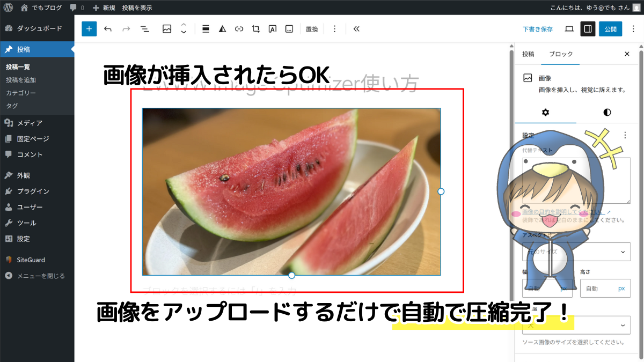Move the image block up
Screen dimensions: 644x362
point(184,25)
